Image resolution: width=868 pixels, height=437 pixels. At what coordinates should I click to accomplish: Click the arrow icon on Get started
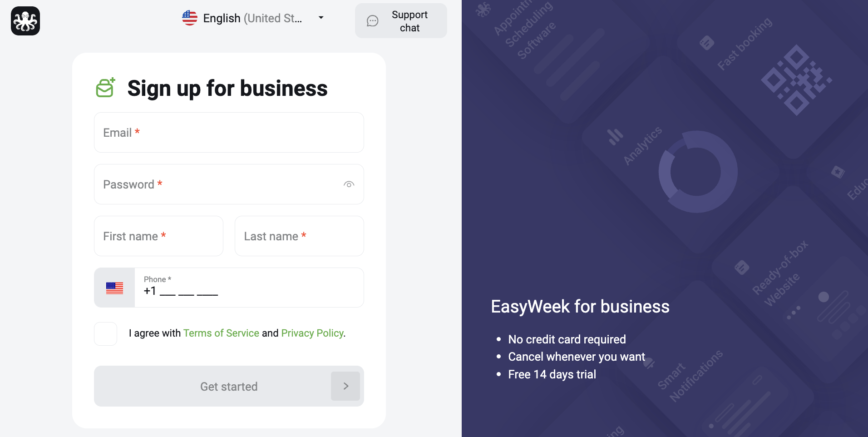click(345, 386)
